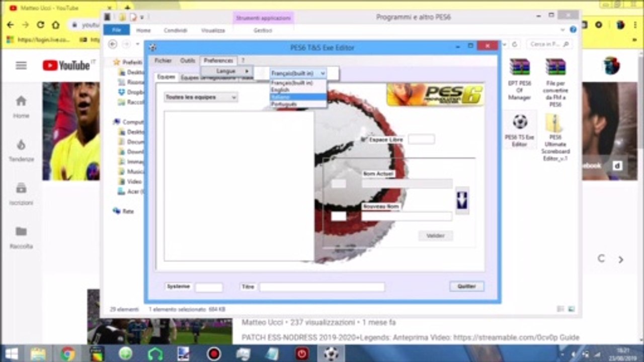Viewport: 644px width, 362px height.
Task: Click the Titre input field
Action: coord(322,287)
